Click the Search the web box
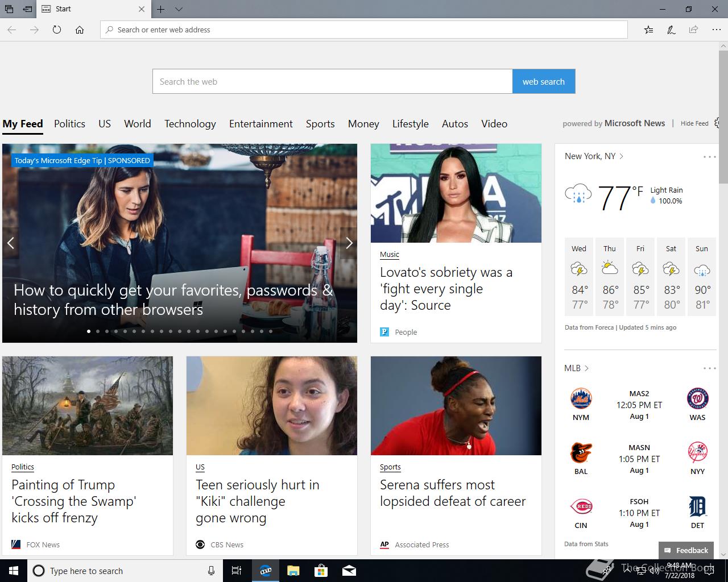This screenshot has width=728, height=582. pos(332,81)
